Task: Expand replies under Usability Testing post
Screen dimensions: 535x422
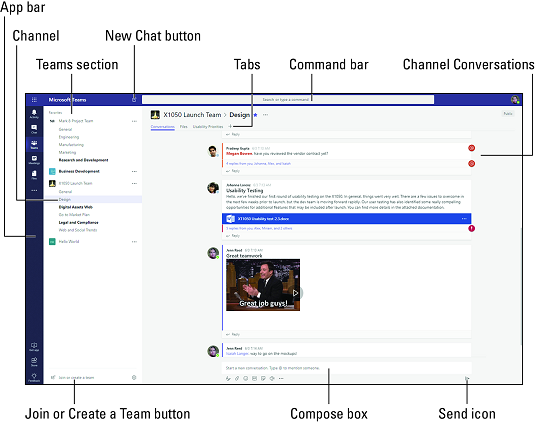Action: tap(259, 228)
